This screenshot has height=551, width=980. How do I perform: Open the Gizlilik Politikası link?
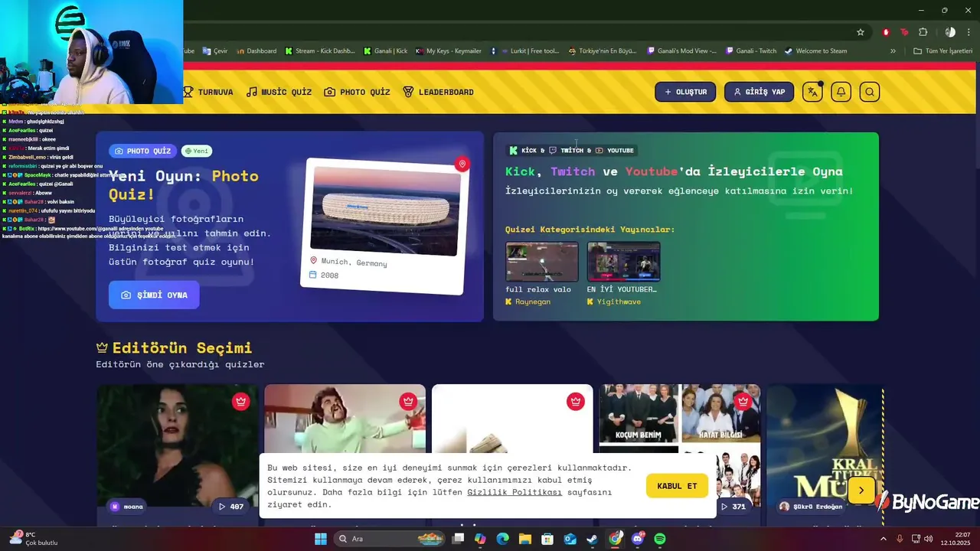514,492
